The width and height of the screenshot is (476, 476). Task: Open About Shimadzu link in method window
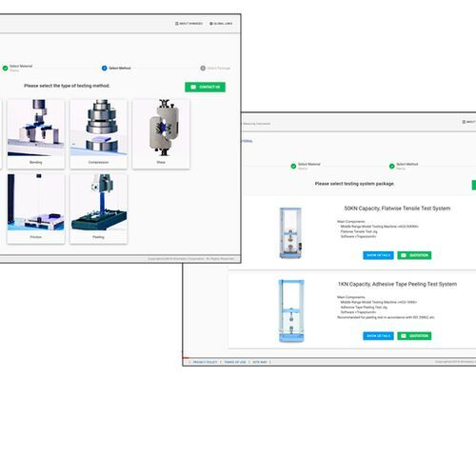coord(188,24)
